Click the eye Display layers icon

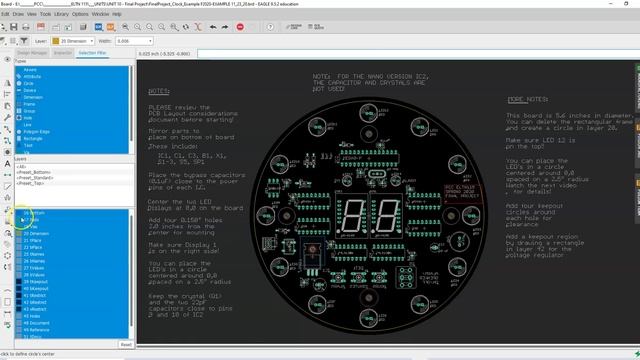pyautogui.click(x=7, y=60)
